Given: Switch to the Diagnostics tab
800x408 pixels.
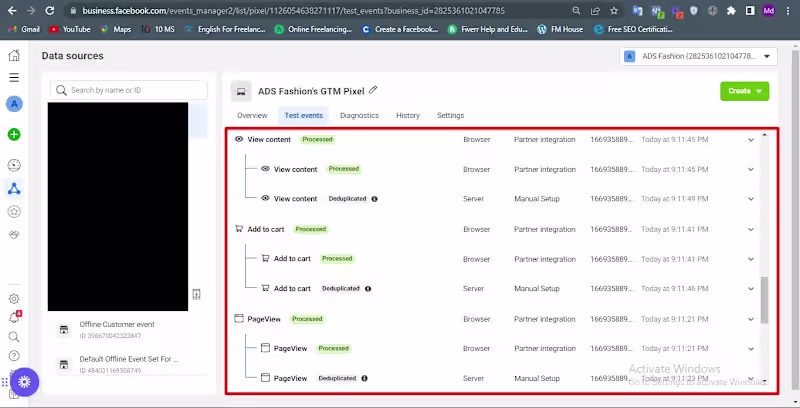Looking at the screenshot, I should [359, 116].
